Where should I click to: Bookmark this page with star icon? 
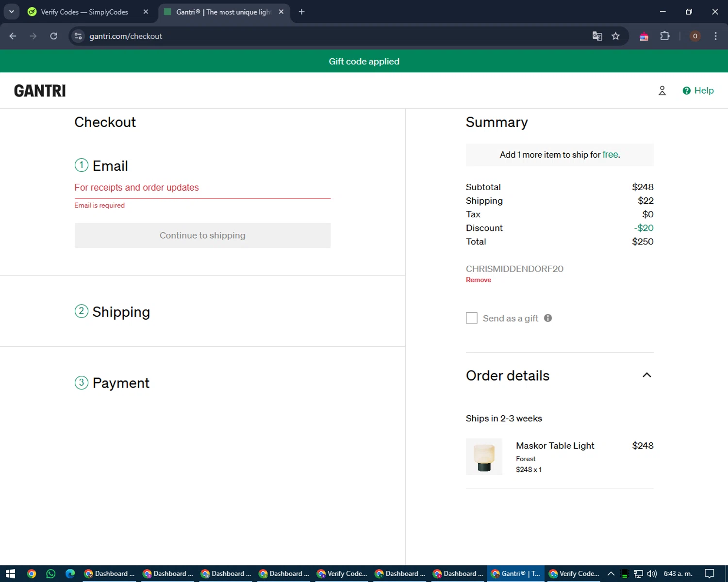click(x=616, y=36)
